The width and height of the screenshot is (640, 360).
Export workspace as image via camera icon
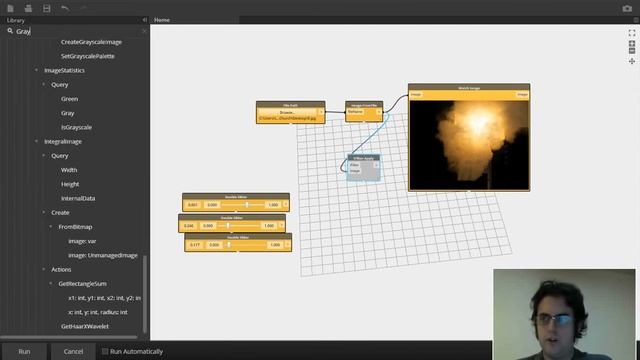click(627, 8)
